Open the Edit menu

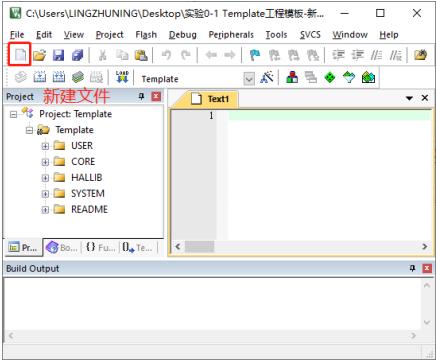[x=44, y=35]
